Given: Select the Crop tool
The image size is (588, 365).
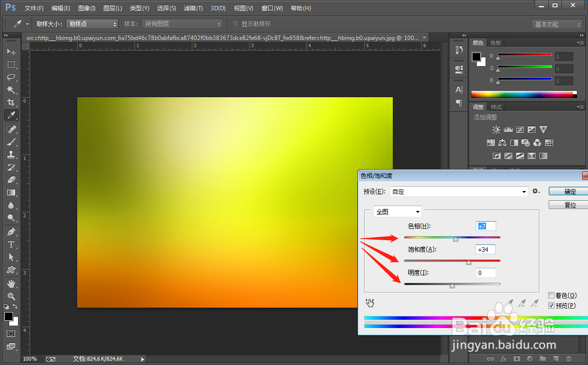Looking at the screenshot, I should coord(11,102).
